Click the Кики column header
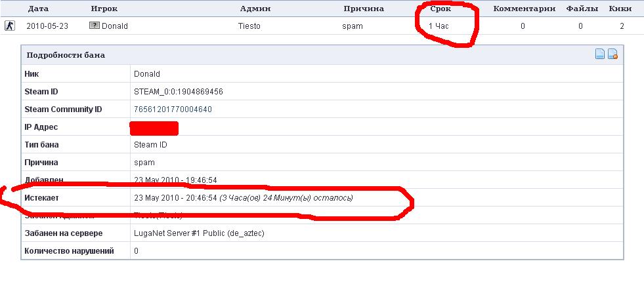Screen dimensions: 644x295 (620, 9)
